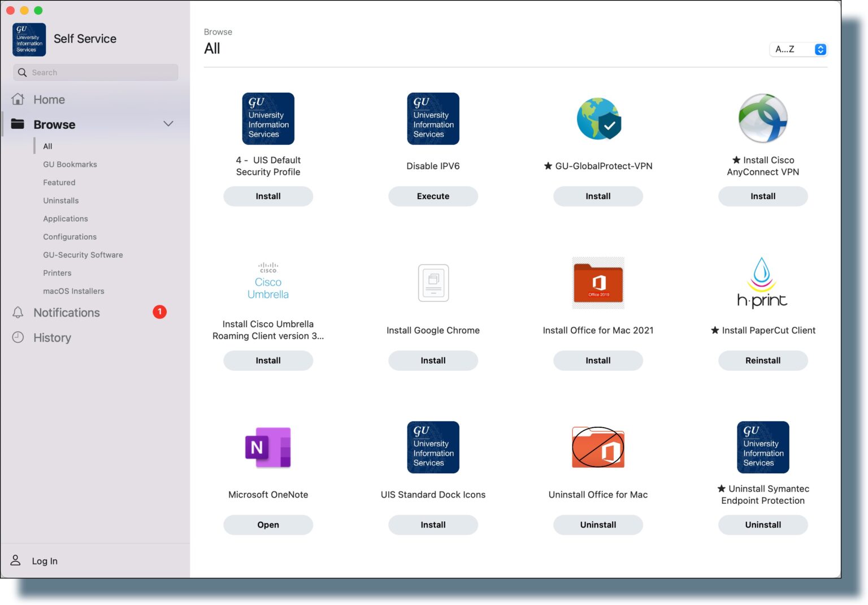The height and width of the screenshot is (605, 868).
Task: Click Install for Office for Mac 2021
Action: click(x=598, y=360)
